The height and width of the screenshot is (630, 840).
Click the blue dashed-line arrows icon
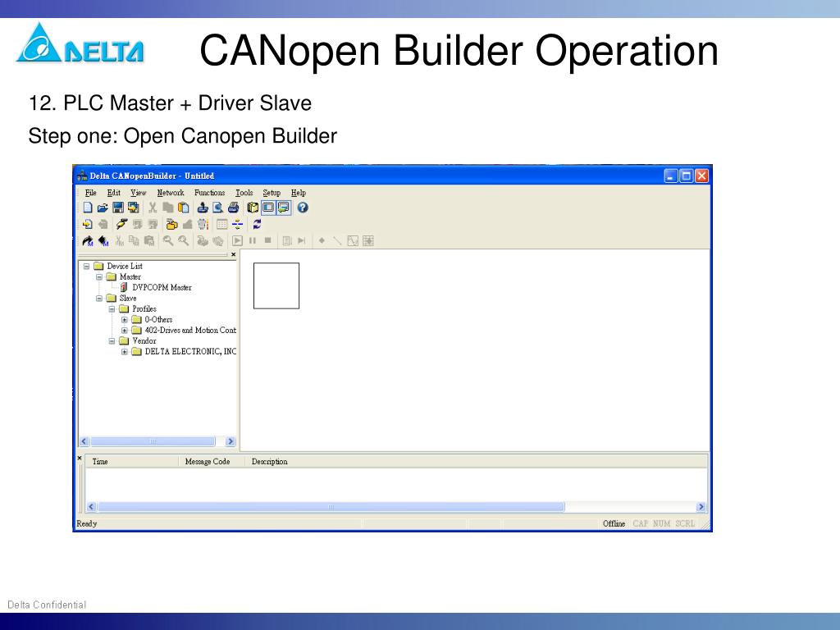[x=237, y=225]
